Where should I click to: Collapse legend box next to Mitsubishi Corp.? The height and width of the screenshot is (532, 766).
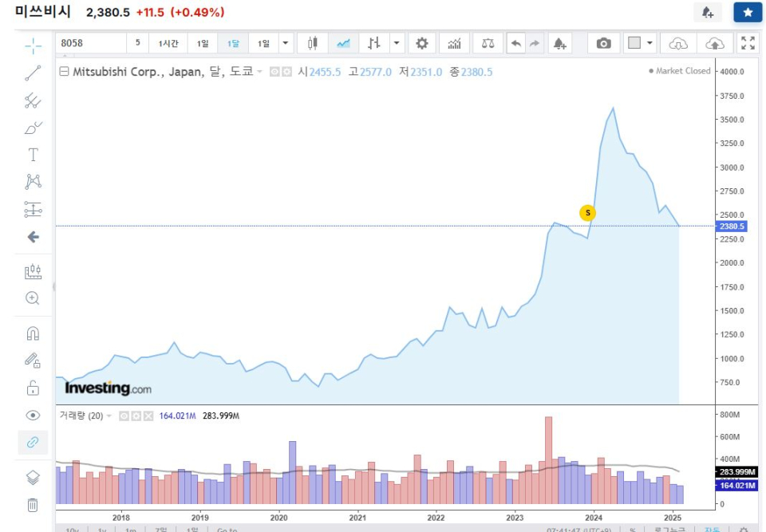click(64, 72)
